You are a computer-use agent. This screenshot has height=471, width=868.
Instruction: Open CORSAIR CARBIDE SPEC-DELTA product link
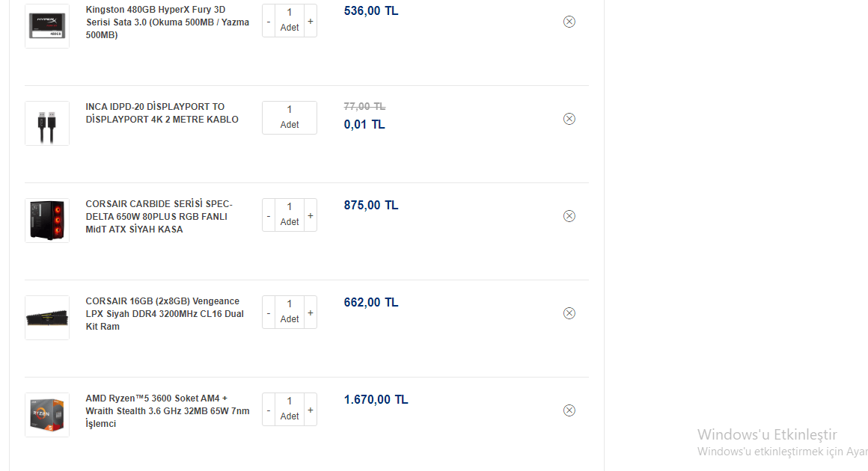[x=159, y=217]
